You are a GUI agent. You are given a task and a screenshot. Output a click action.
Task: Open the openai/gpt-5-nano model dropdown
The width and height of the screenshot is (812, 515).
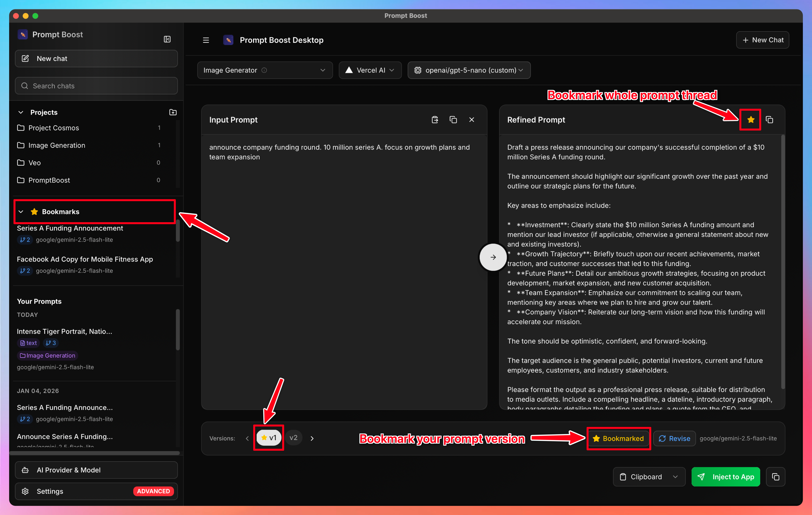(x=469, y=70)
